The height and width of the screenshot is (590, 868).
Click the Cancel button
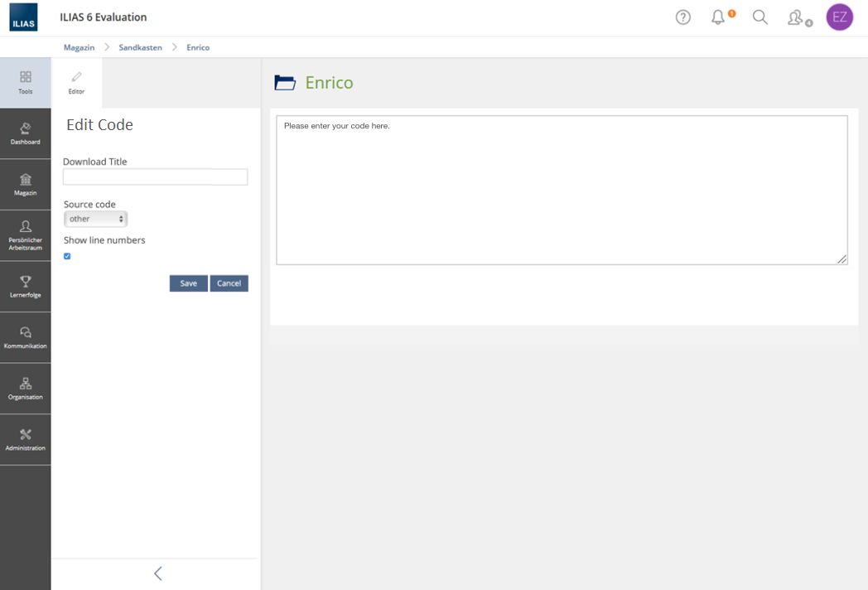[x=229, y=283]
